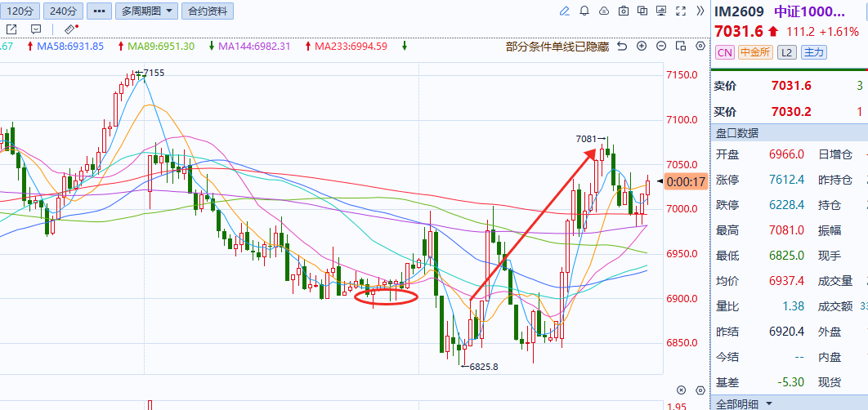Click the 涨停 value 7612.4
The image size is (868, 410).
pos(786,180)
